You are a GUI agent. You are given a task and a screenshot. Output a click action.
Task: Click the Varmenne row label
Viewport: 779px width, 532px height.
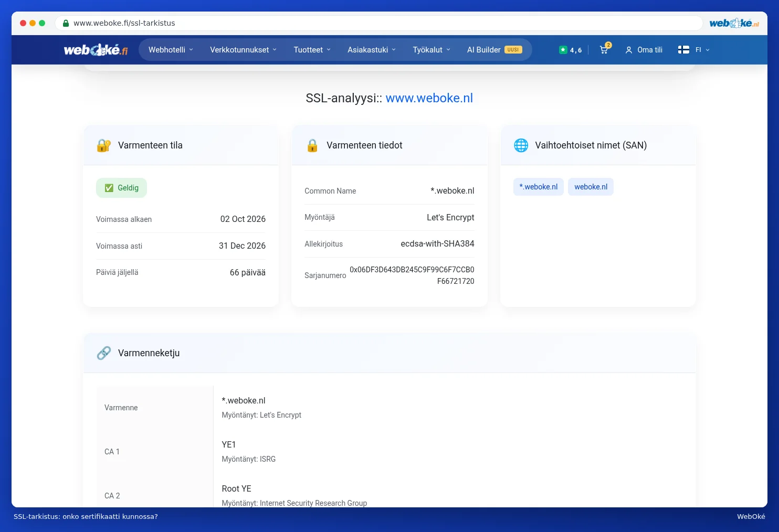tap(121, 408)
